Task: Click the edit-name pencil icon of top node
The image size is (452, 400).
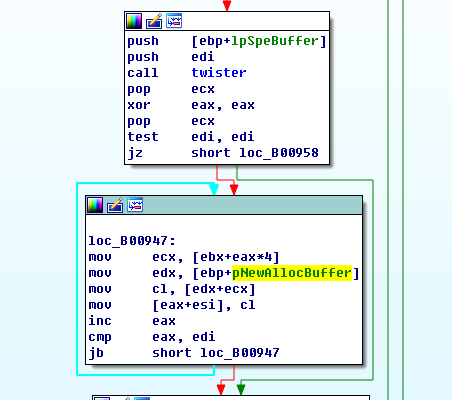Action: pyautogui.click(x=154, y=21)
